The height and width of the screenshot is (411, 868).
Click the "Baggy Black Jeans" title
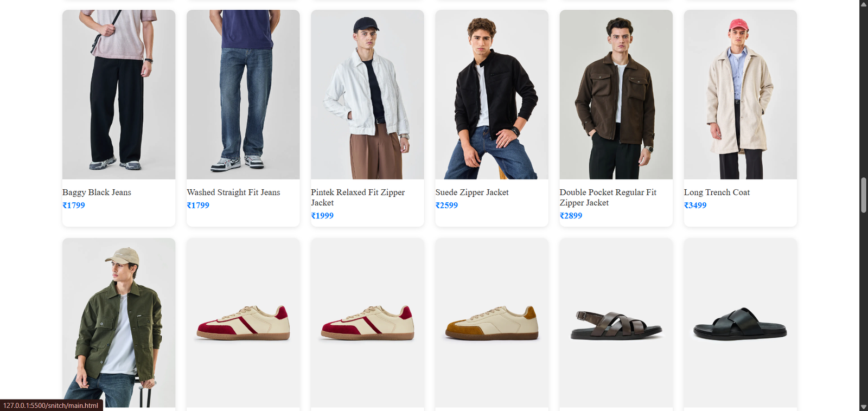coord(97,192)
